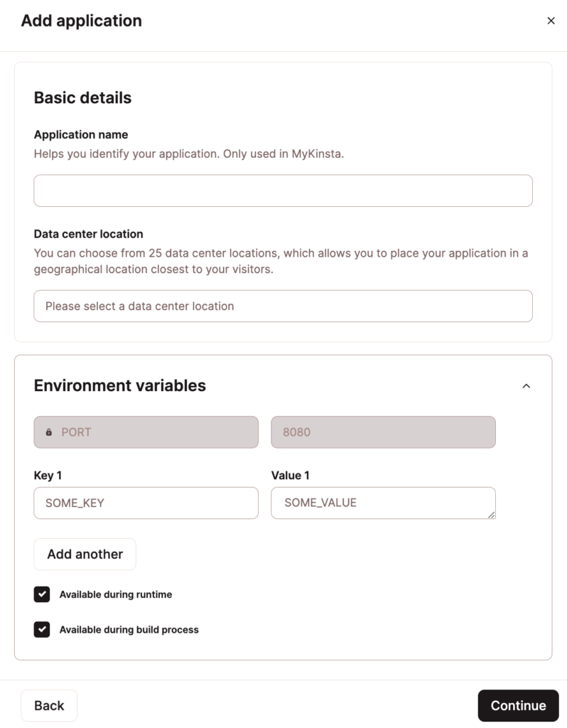Image resolution: width=567 pixels, height=728 pixels.
Task: Open the data center location dropdown
Action: tap(283, 306)
